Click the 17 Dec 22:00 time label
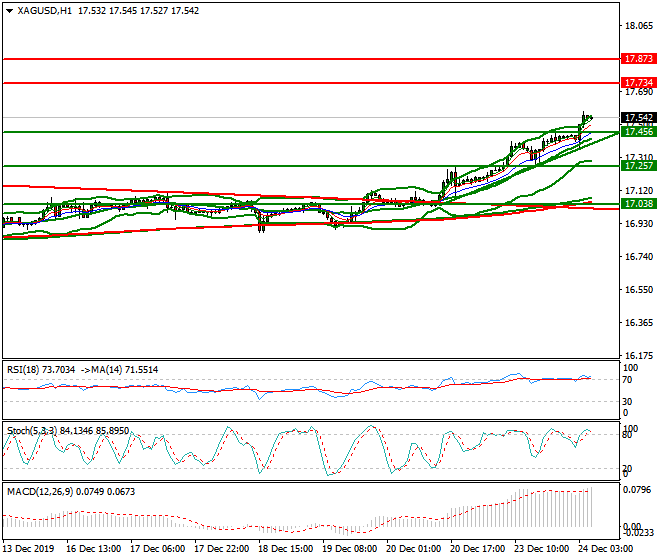Screen dimensions: 660x560 (x=221, y=549)
